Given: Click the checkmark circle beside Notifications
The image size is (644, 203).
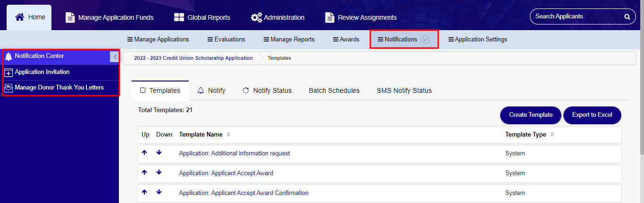Looking at the screenshot, I should point(426,40).
